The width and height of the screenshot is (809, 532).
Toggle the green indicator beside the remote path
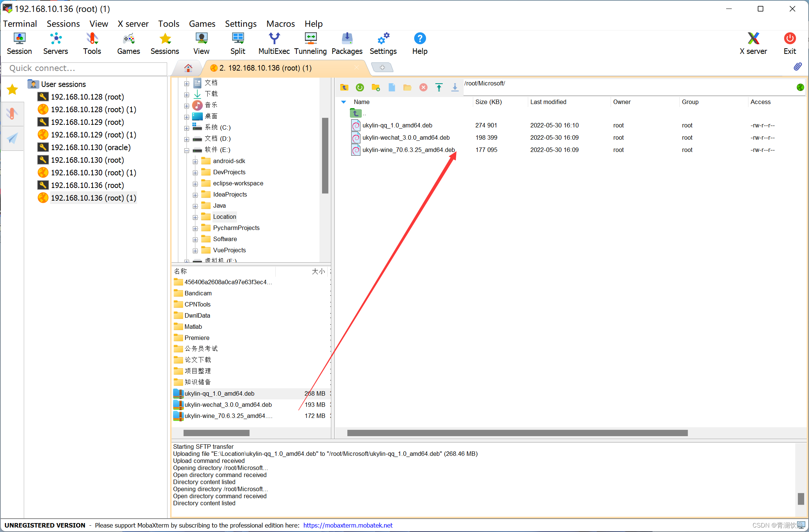(x=800, y=87)
